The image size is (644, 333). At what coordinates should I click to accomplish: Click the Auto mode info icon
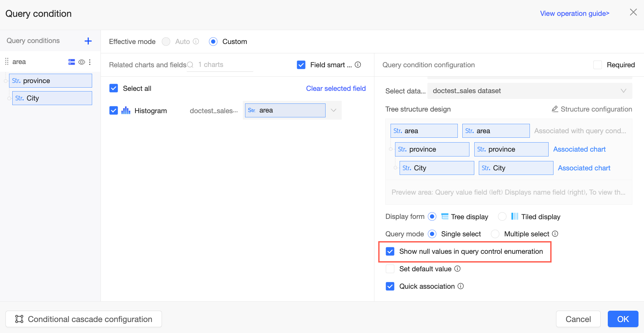tap(196, 41)
